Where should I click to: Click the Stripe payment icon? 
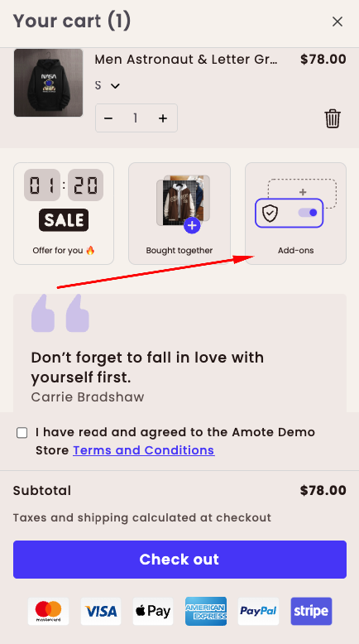pyautogui.click(x=311, y=611)
